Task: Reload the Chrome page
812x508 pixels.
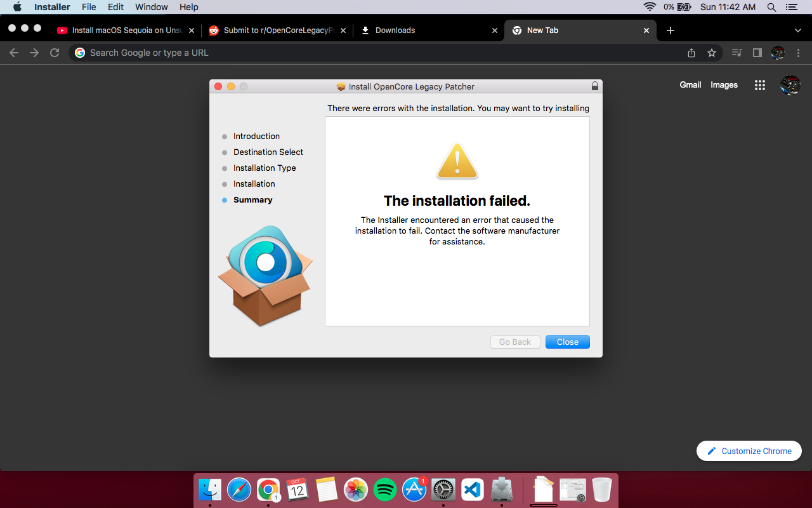Action: pos(55,53)
